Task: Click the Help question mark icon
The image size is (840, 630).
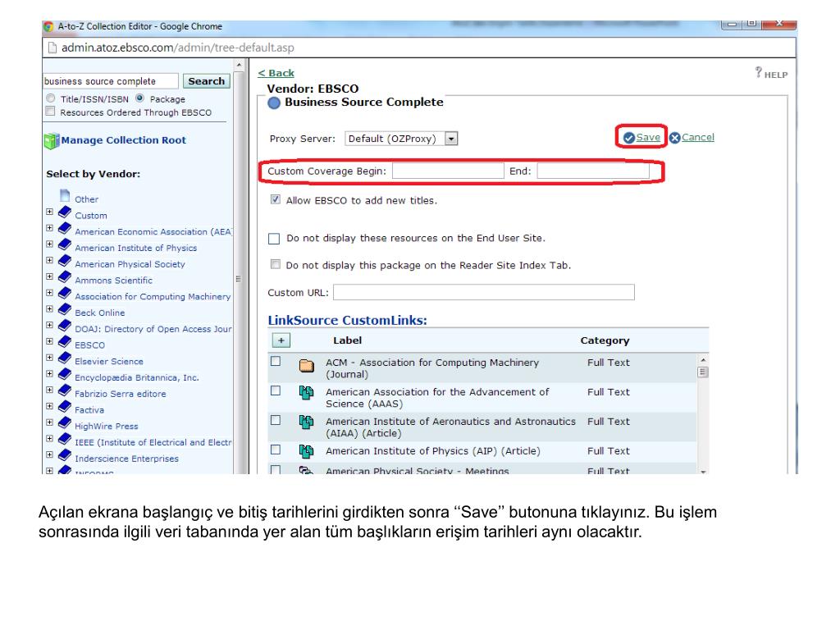Action: tap(759, 72)
